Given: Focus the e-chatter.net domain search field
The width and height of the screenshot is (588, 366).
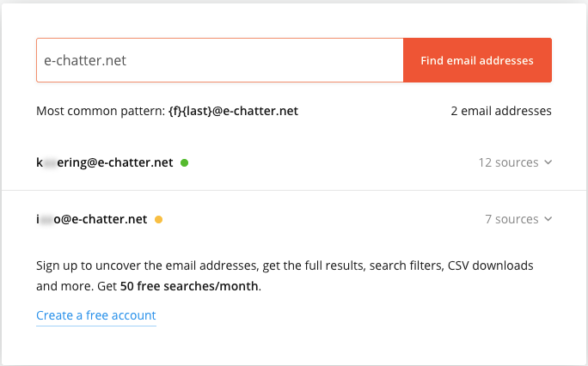Looking at the screenshot, I should (220, 60).
